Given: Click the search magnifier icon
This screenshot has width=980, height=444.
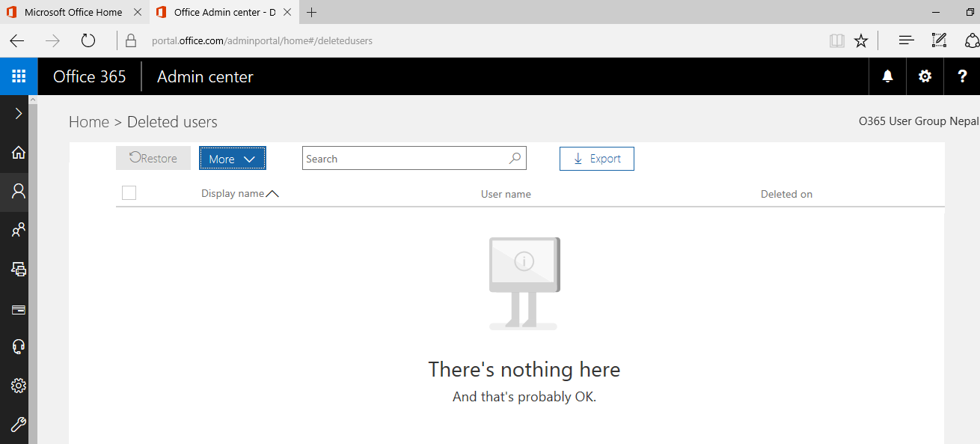Looking at the screenshot, I should pyautogui.click(x=515, y=158).
